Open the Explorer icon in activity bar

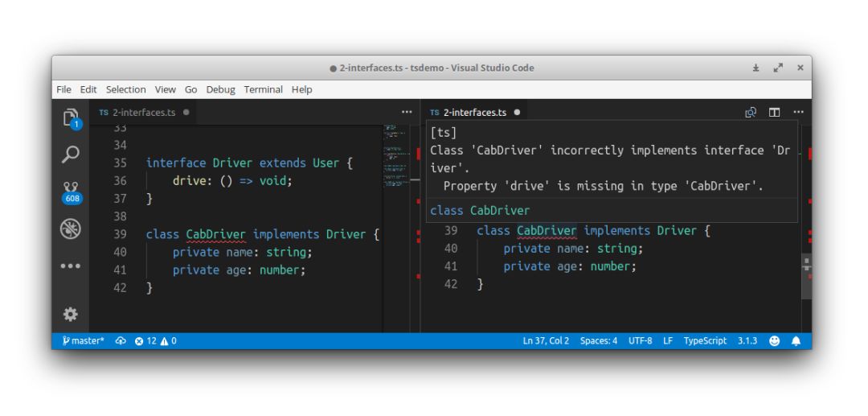tap(71, 117)
